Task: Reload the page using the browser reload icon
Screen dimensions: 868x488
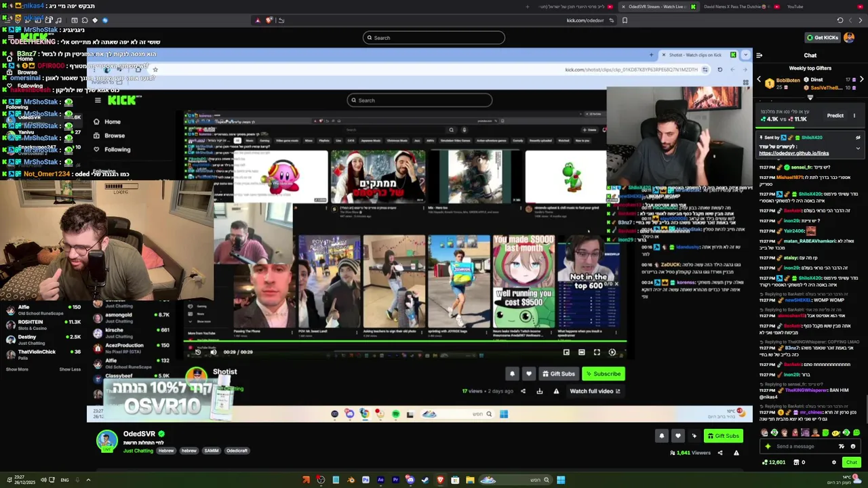Action: tap(840, 20)
